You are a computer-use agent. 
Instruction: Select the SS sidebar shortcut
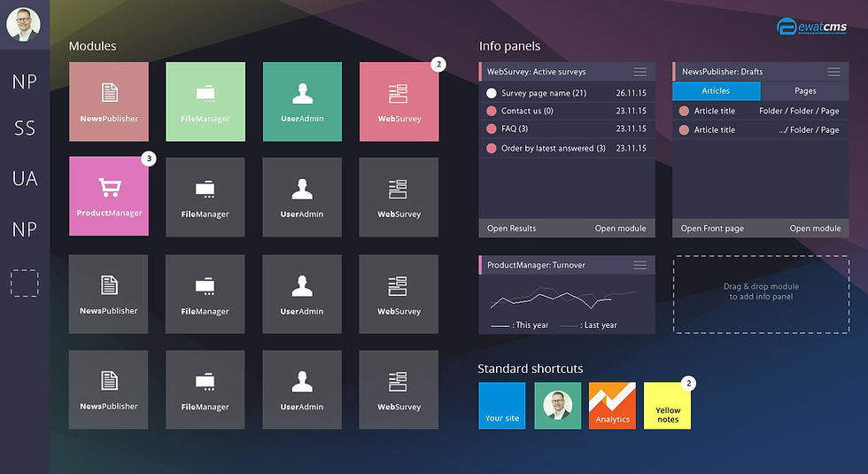tap(25, 128)
